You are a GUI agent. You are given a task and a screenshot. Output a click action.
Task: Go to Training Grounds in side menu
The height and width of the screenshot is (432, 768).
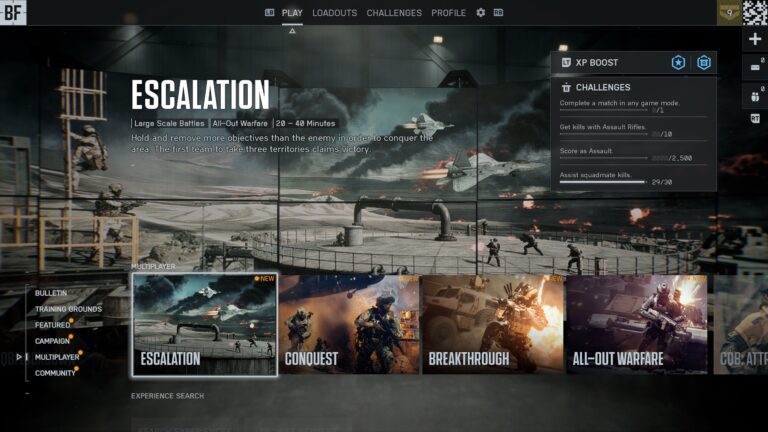pyautogui.click(x=68, y=309)
